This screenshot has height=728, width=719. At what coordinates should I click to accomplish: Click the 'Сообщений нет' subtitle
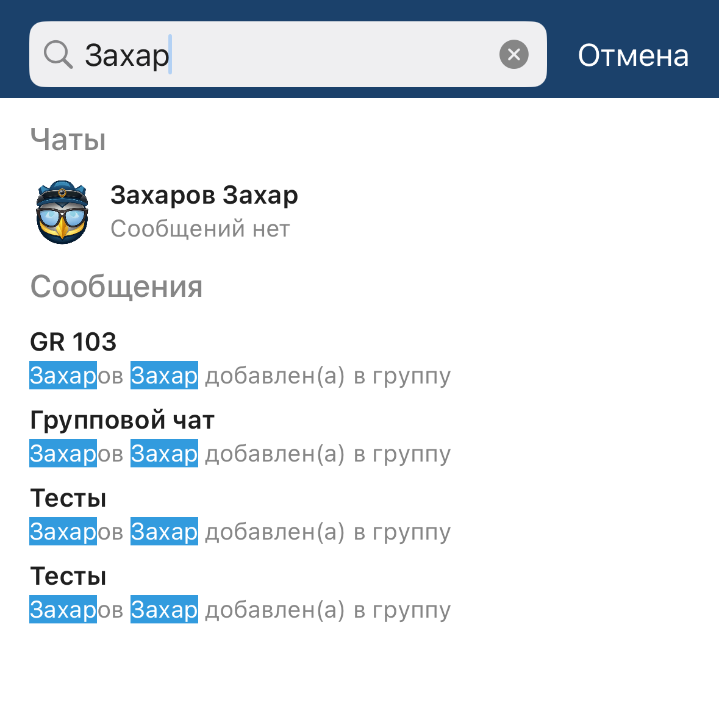(x=200, y=229)
